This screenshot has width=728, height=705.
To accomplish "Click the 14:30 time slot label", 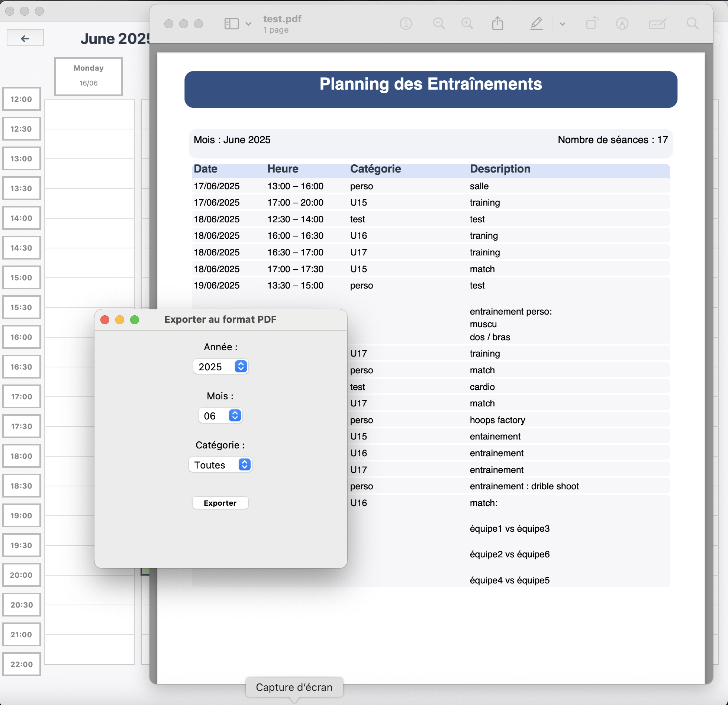I will coord(21,248).
